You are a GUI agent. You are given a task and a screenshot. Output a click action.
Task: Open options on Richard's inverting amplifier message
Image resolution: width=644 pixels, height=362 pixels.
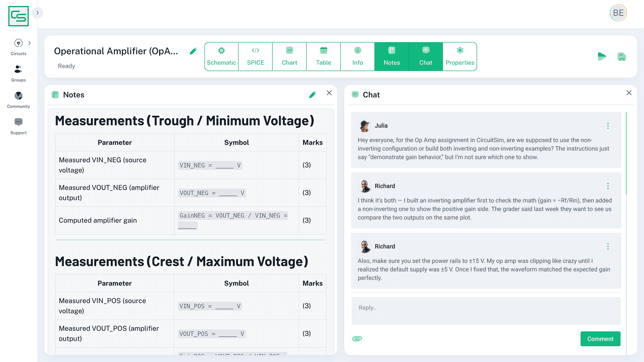click(608, 186)
